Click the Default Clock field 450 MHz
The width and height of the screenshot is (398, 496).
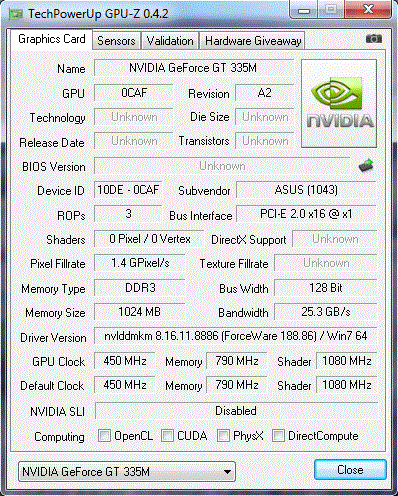click(x=125, y=385)
